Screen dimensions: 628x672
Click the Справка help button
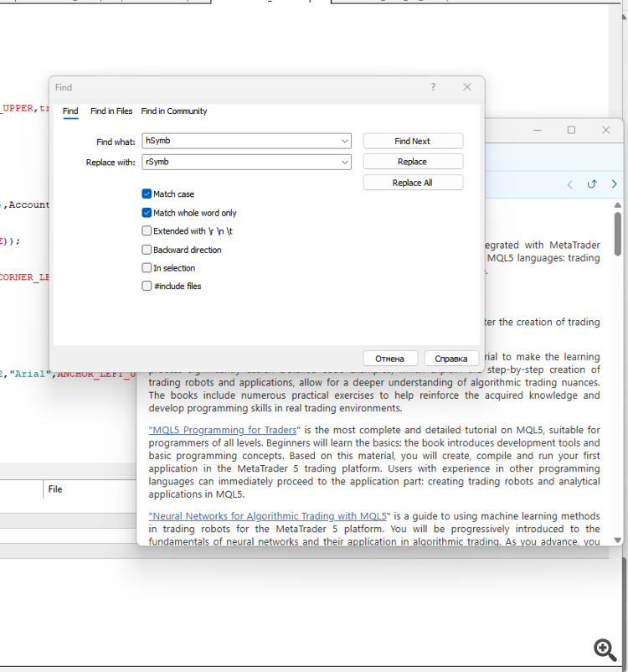point(451,359)
